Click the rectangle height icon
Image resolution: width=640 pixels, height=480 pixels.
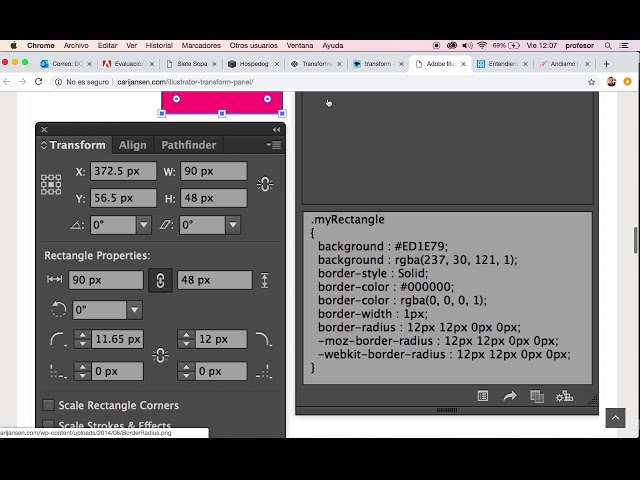(264, 280)
